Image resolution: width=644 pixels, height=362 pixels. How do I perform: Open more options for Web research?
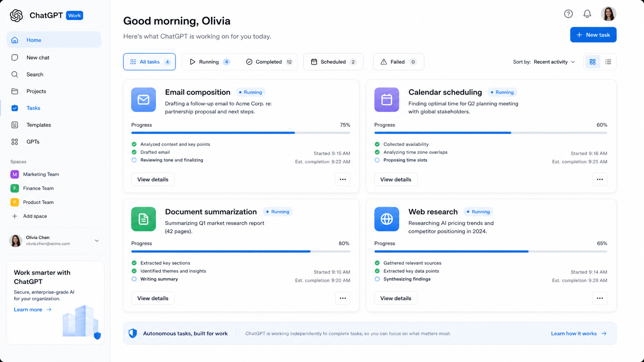coord(600,298)
